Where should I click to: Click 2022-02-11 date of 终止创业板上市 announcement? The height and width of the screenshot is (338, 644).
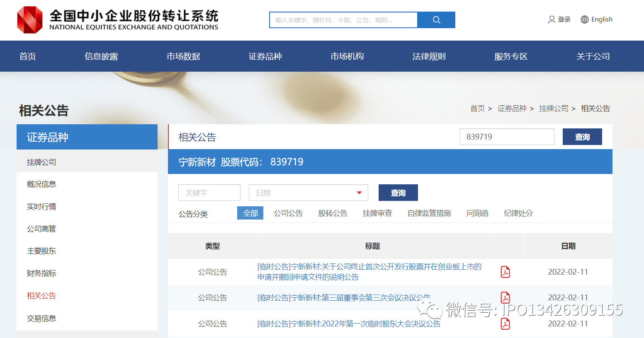(x=568, y=272)
